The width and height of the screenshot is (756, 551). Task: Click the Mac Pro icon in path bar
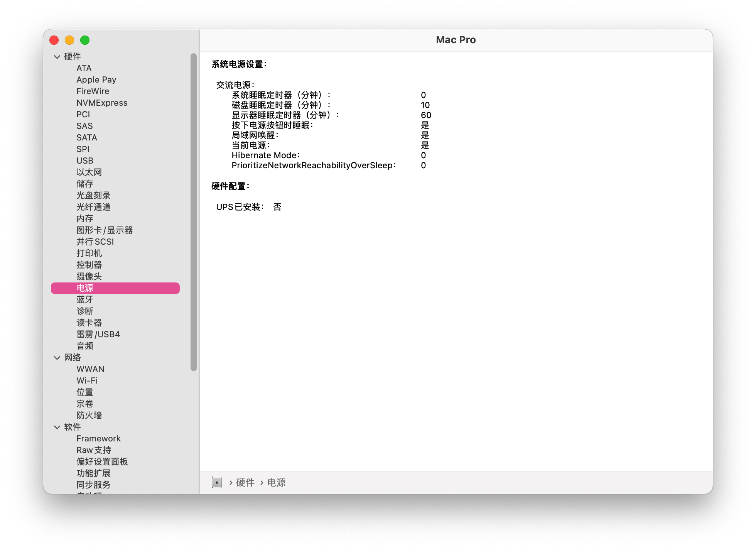point(217,482)
